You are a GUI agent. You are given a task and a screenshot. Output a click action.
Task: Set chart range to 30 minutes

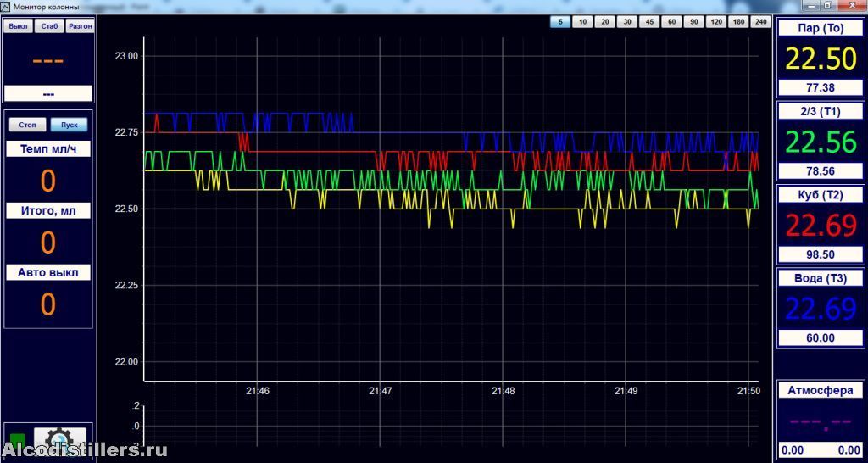pyautogui.click(x=626, y=22)
